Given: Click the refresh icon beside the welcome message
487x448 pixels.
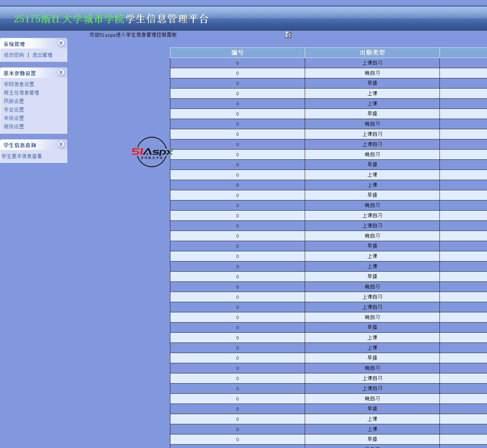Looking at the screenshot, I should [288, 35].
